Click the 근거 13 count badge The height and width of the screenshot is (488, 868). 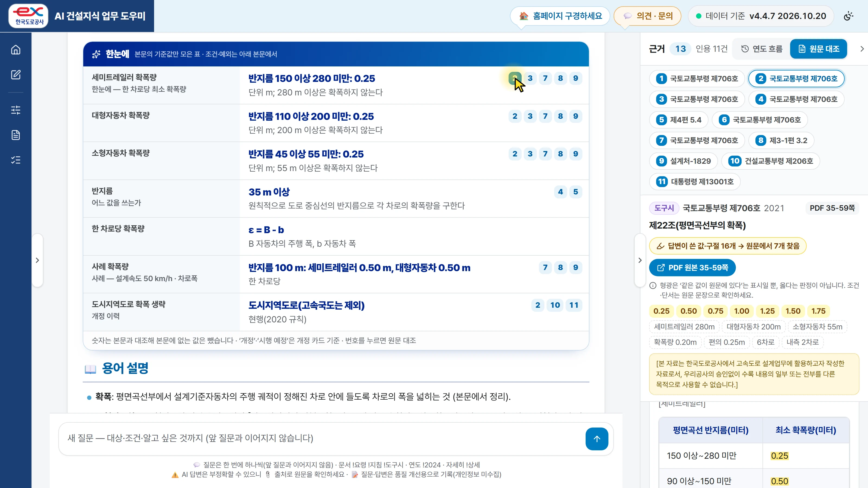(x=680, y=49)
